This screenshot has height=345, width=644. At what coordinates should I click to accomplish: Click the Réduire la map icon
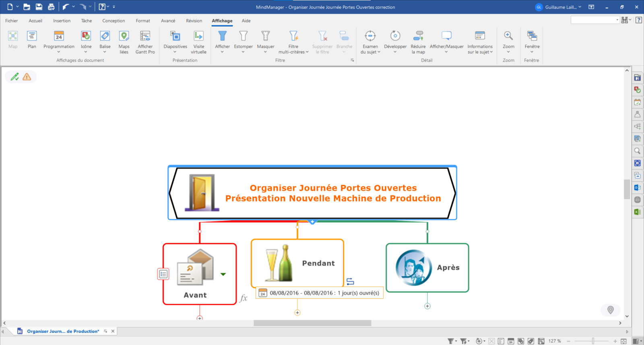click(418, 36)
